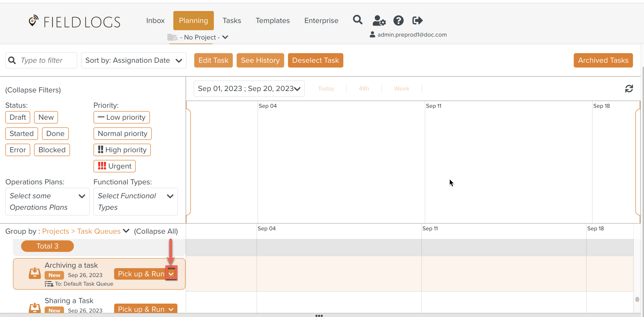Click the refresh timeline icon

click(x=629, y=89)
